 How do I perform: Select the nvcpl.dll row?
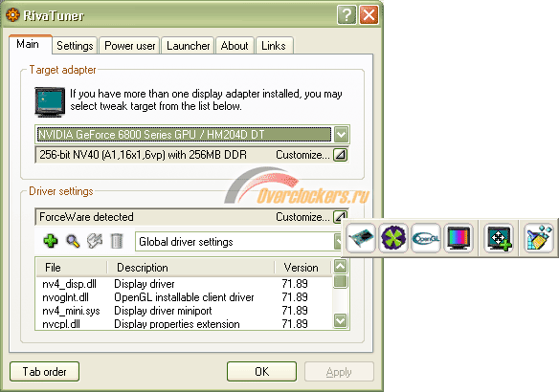(184, 324)
